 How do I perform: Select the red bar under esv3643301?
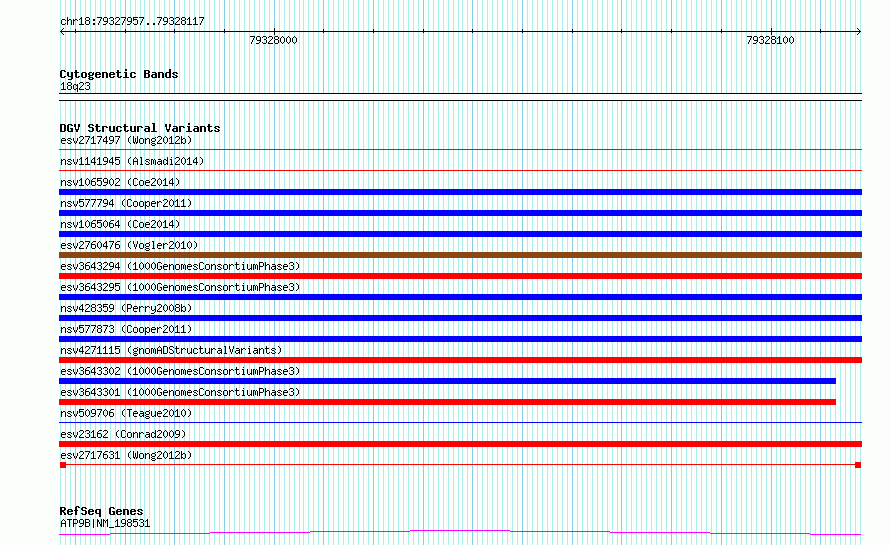[447, 402]
